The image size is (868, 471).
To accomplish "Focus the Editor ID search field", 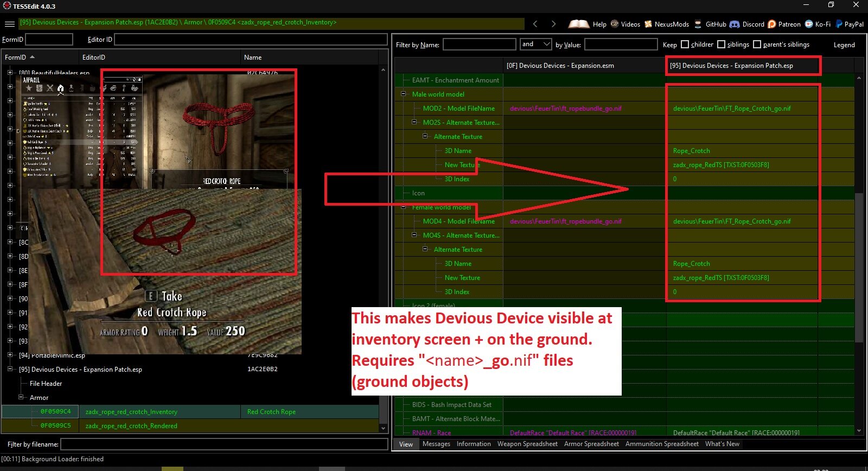I will click(251, 39).
